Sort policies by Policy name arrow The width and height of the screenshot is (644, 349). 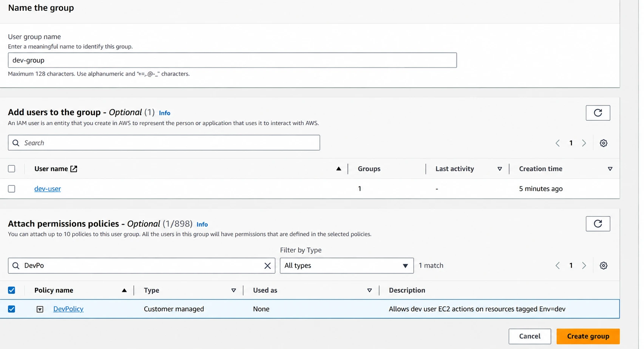point(124,290)
